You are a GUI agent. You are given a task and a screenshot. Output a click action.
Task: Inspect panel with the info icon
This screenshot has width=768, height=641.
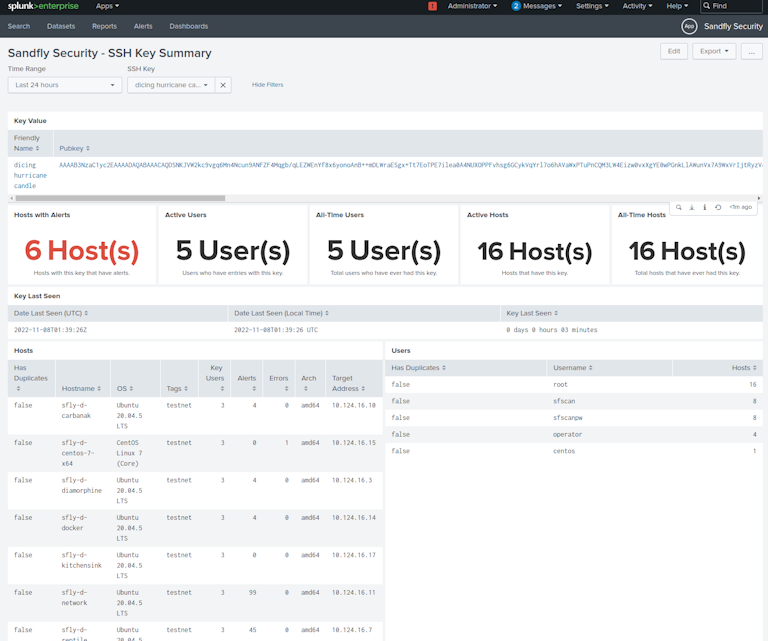[705, 207]
